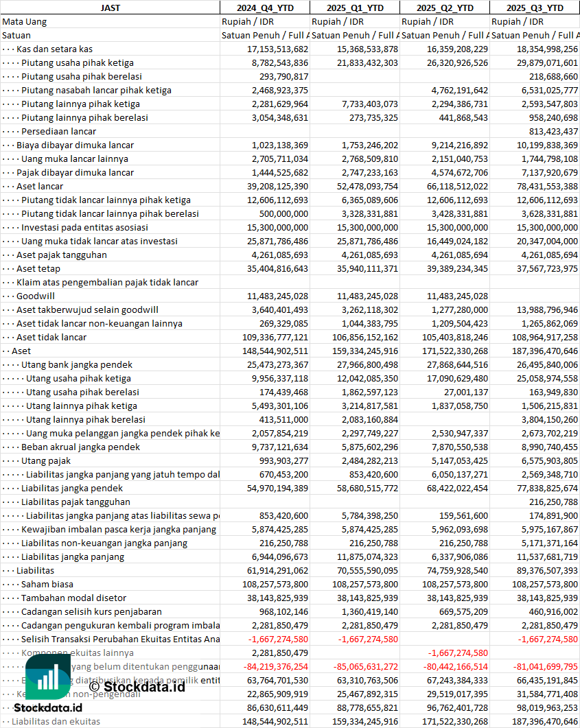The height and width of the screenshot is (728, 580).
Task: Click the Saham biasa row label
Action: pyautogui.click(x=47, y=585)
